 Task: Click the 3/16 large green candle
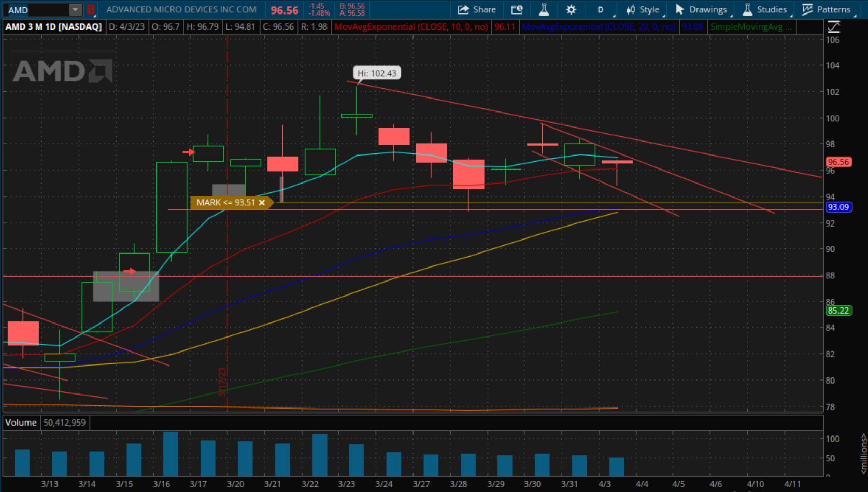coord(172,207)
